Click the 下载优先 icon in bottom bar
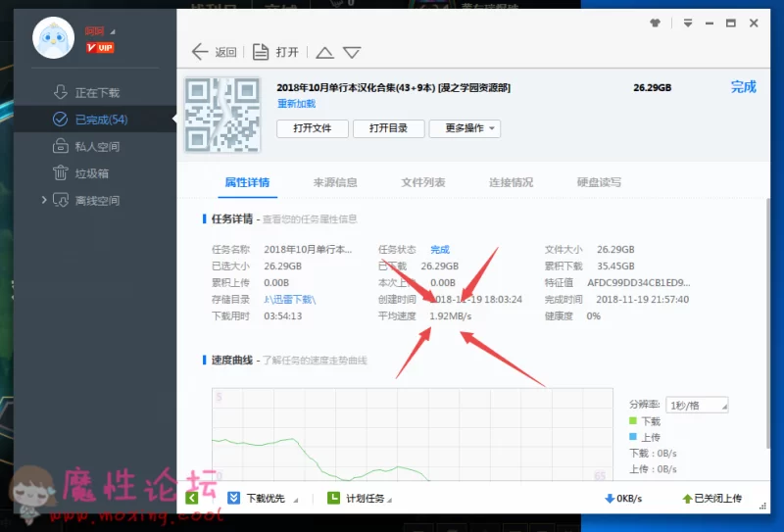Image resolution: width=784 pixels, height=532 pixels. [233, 498]
